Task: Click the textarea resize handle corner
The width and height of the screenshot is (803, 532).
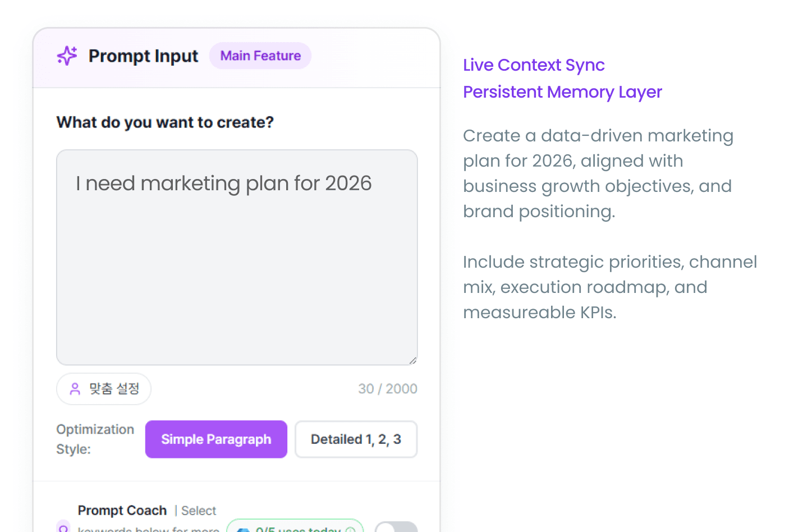Action: pos(413,360)
